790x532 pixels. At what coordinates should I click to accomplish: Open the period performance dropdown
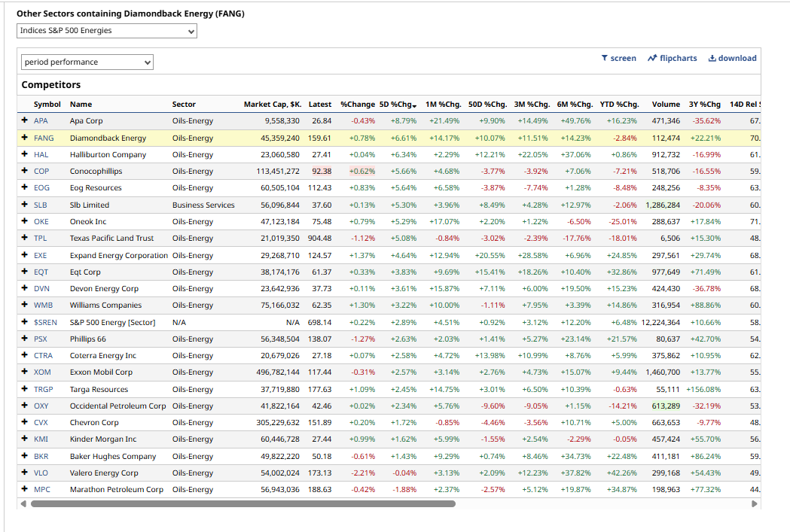[x=87, y=62]
